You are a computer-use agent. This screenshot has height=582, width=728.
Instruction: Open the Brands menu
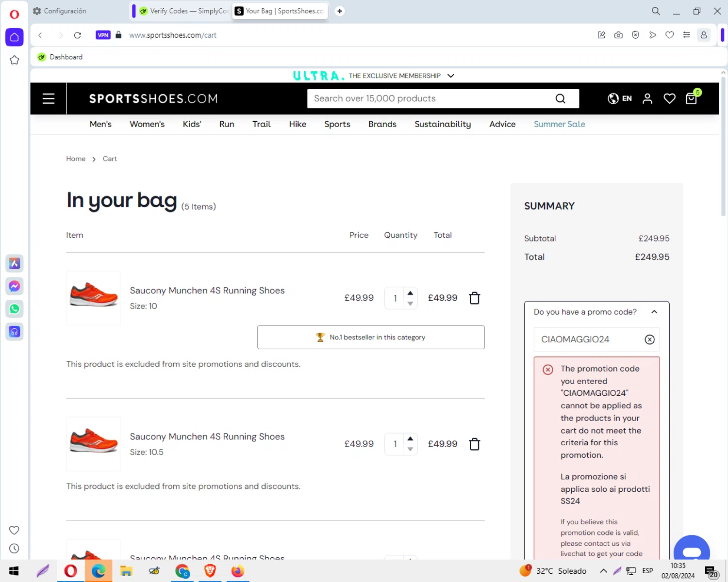pos(382,124)
